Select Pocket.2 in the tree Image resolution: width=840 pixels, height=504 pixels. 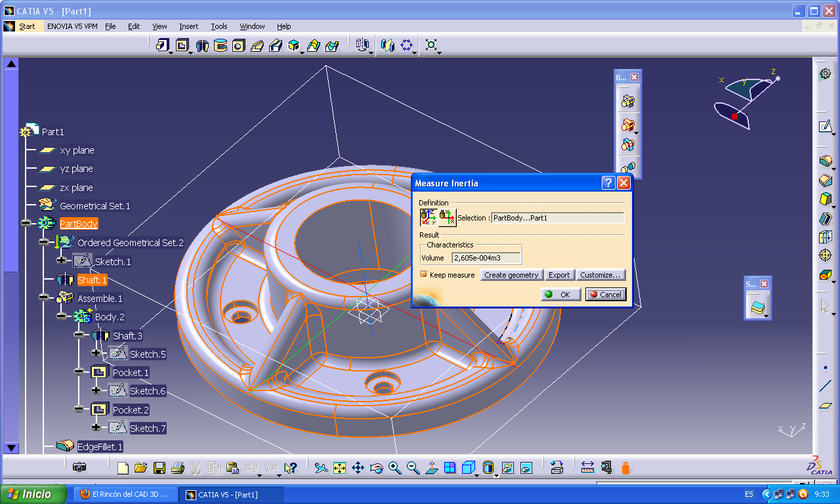point(131,409)
